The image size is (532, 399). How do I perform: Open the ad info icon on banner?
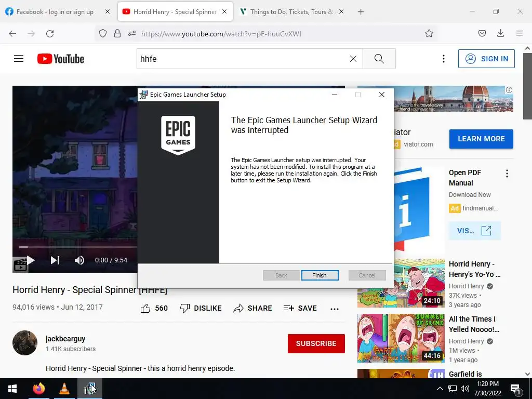(509, 90)
